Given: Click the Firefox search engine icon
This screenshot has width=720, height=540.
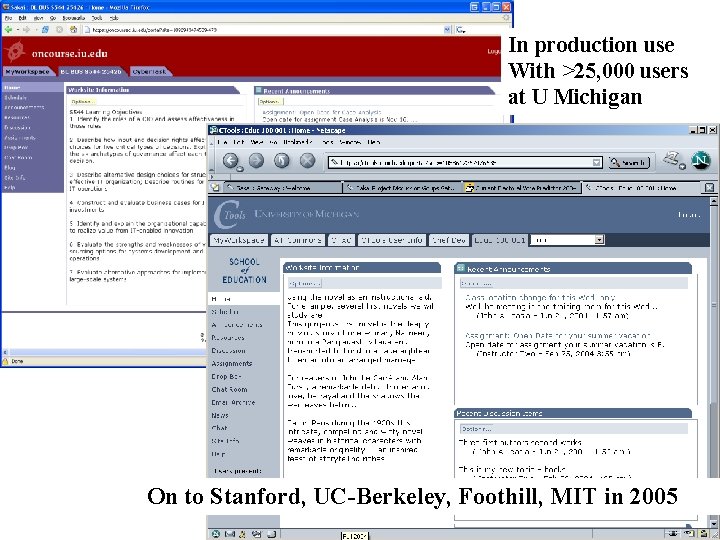Looking at the screenshot, I should [460, 30].
